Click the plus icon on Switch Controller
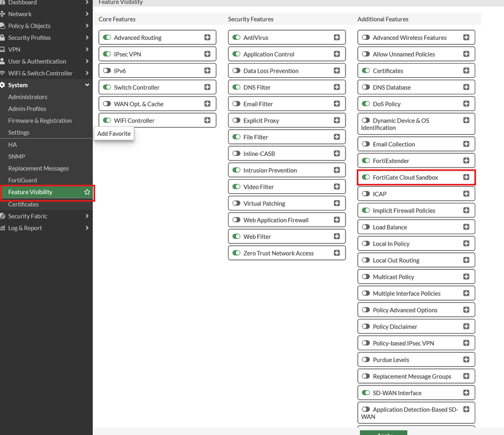Screen dimensions: 504x435 [x=207, y=87]
